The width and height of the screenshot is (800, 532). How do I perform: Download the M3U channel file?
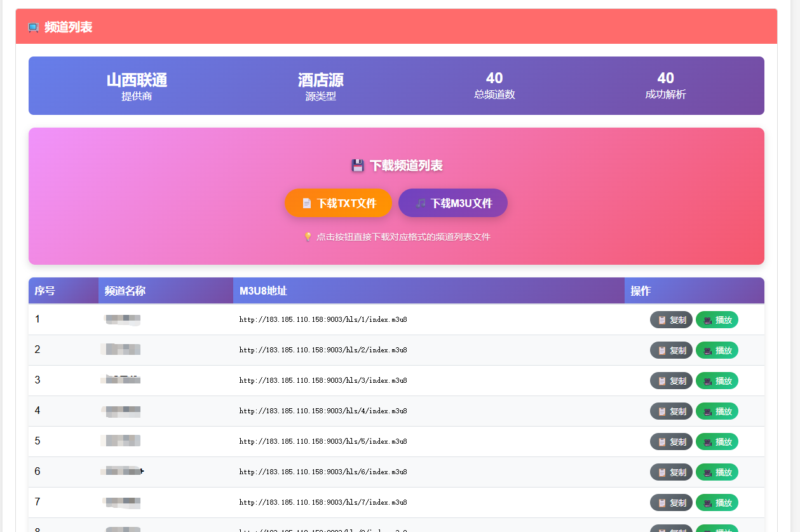452,203
